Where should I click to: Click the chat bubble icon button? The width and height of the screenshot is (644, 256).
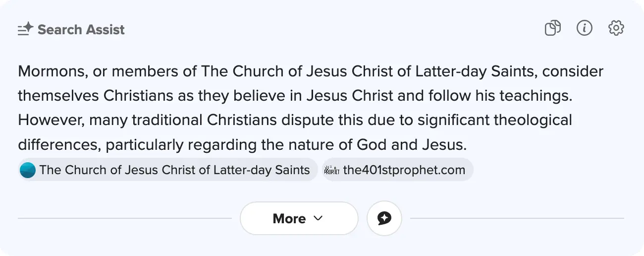384,218
